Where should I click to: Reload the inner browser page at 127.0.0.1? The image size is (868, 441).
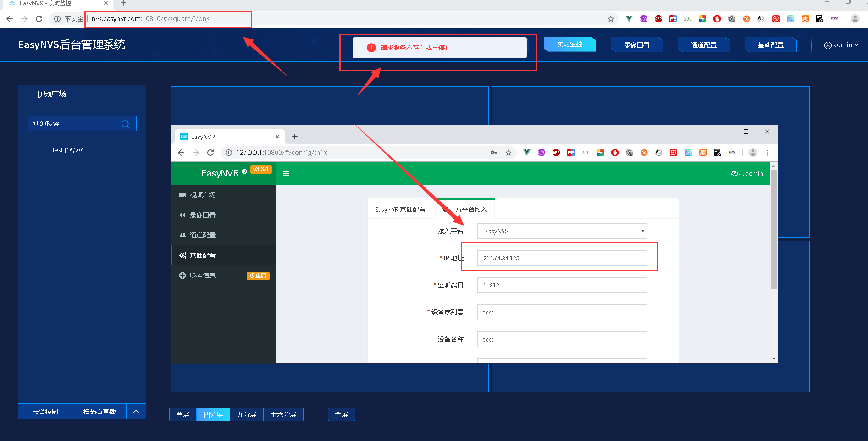[210, 153]
